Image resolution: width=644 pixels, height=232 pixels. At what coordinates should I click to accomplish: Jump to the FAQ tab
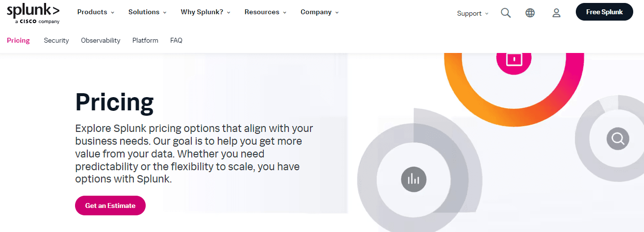pyautogui.click(x=176, y=40)
